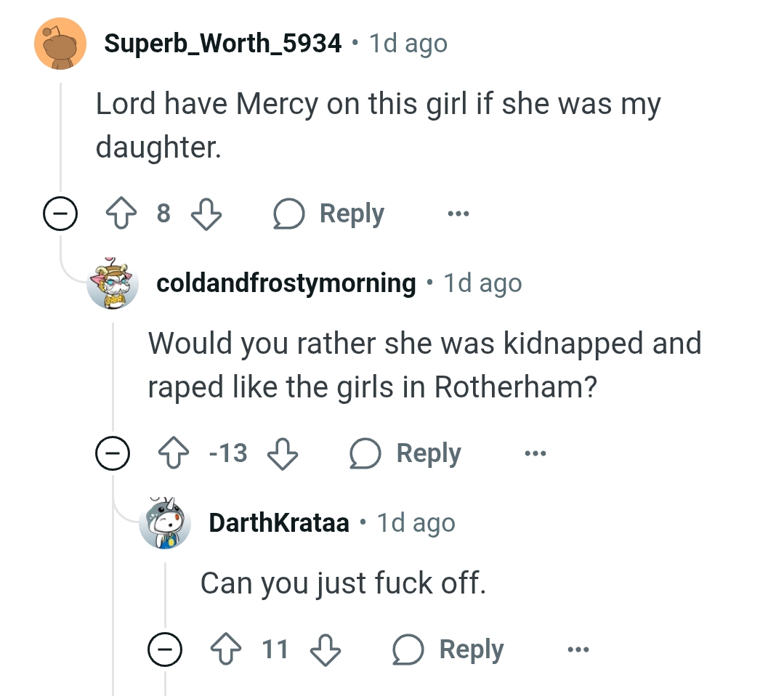Reply to Superb_Worth_5934's comment
The height and width of the screenshot is (696, 784).
click(x=329, y=214)
